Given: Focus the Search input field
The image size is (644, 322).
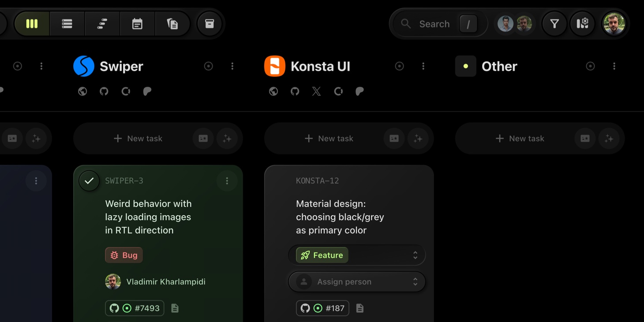Looking at the screenshot, I should coord(434,24).
